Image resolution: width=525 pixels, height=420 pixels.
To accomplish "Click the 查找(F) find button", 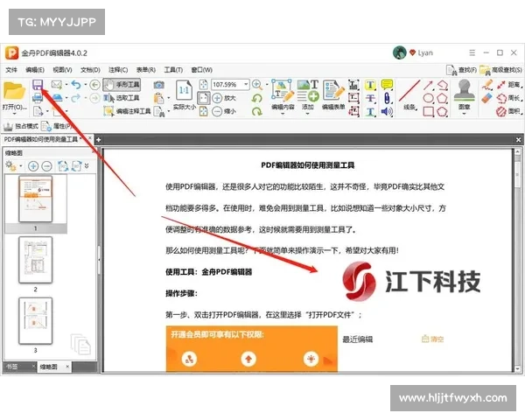I will (x=461, y=70).
